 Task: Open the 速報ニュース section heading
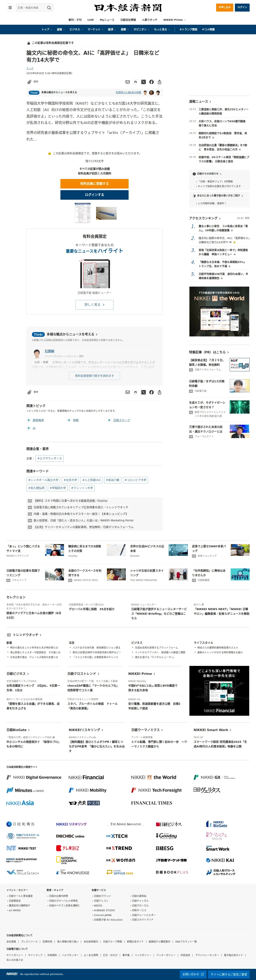200,102
